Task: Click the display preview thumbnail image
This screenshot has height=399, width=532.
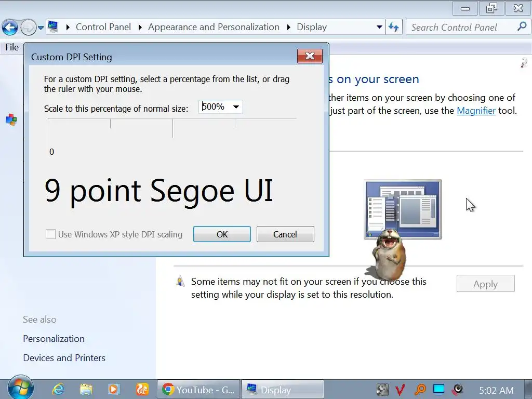Action: pos(403,209)
